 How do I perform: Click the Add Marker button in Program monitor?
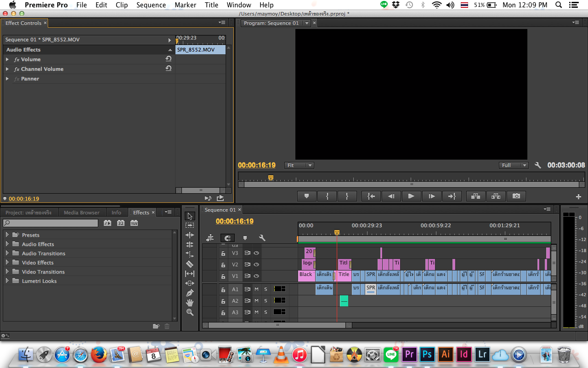coord(306,196)
